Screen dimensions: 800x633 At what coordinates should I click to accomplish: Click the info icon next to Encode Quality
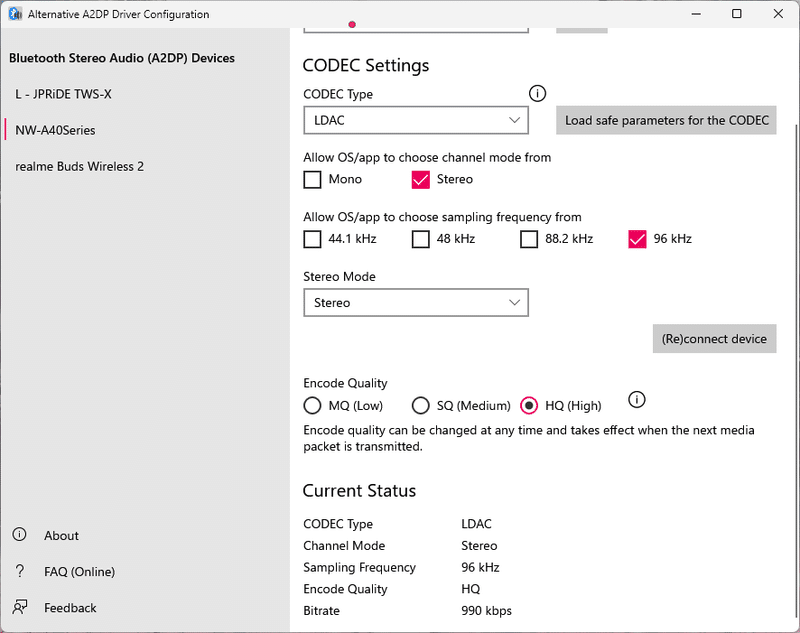637,399
